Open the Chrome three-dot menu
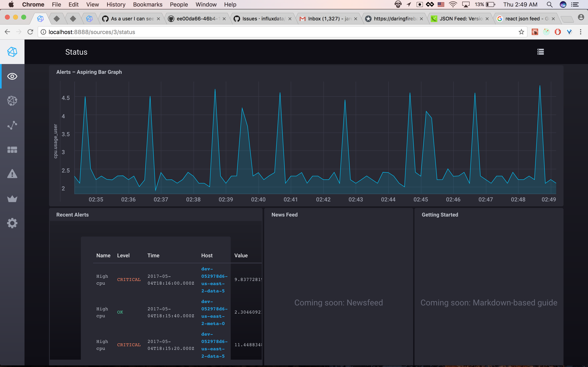 click(581, 32)
